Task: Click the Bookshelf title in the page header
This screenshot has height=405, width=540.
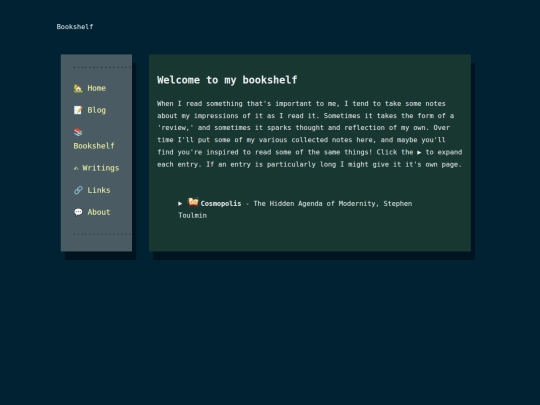Action: click(75, 27)
